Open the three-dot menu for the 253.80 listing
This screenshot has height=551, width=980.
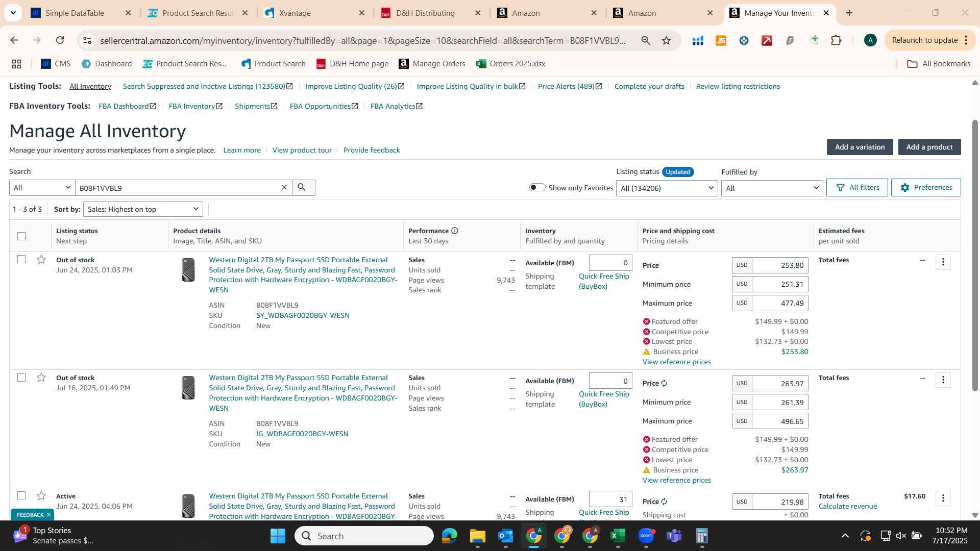tap(943, 262)
